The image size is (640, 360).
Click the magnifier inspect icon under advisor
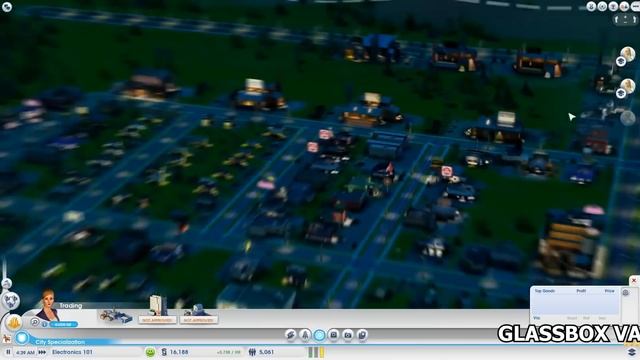35,322
